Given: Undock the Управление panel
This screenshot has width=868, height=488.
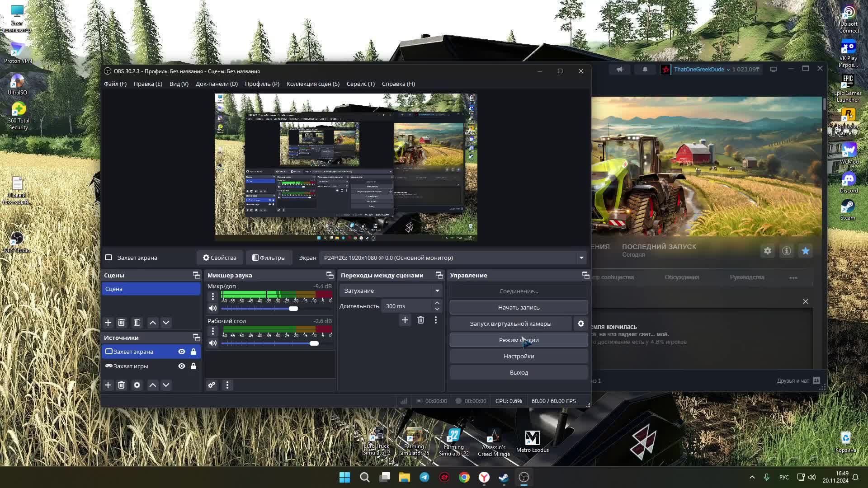Looking at the screenshot, I should point(585,275).
